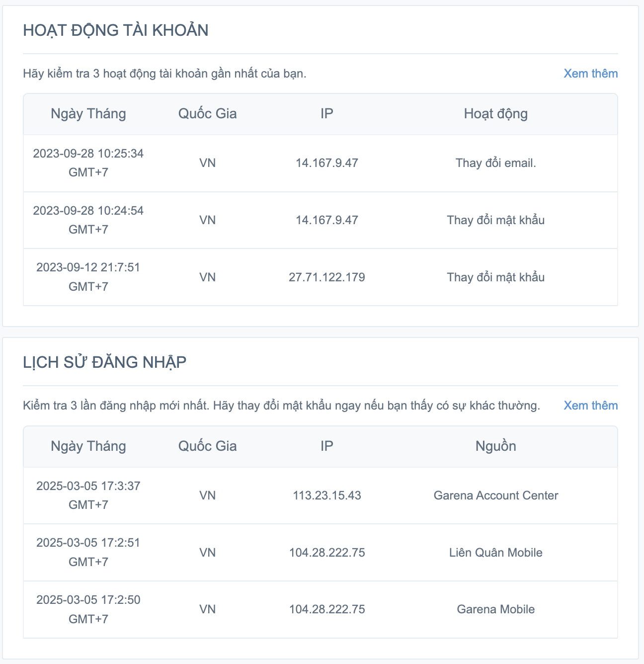Click 'Xem thêm' in the Hoạt động tài khoản section
Image resolution: width=644 pixels, height=664 pixels.
[x=590, y=74]
